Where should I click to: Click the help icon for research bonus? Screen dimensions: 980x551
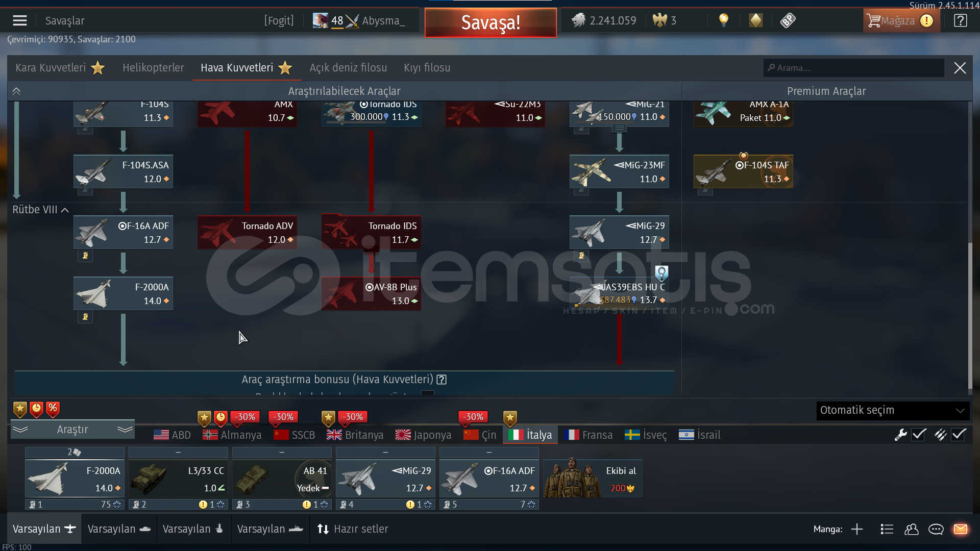tap(442, 380)
